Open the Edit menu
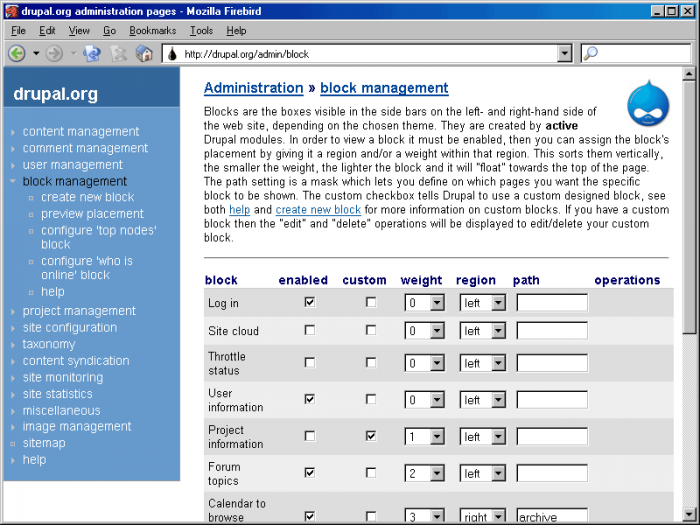Screen dimensions: 700x525 pos(47,30)
